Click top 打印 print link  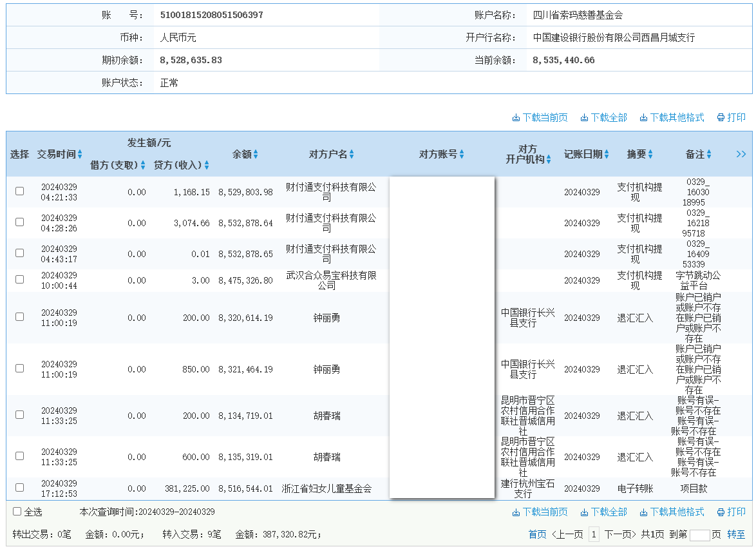point(732,118)
